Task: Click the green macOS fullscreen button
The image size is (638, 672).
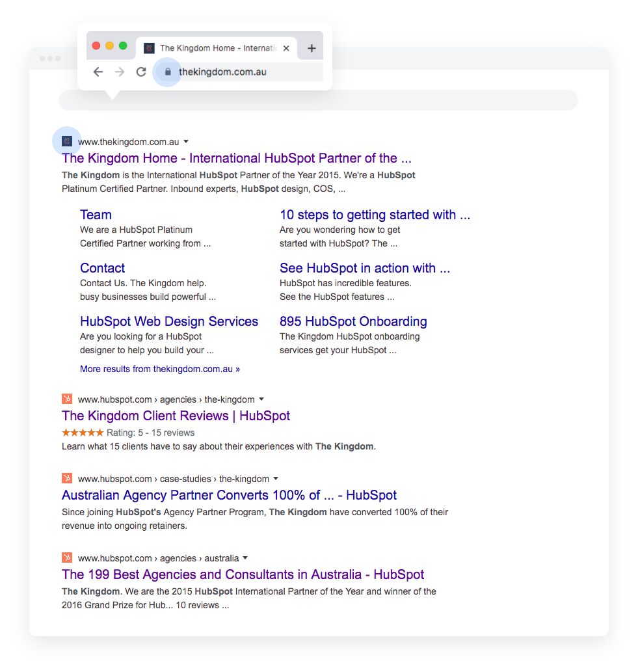Action: (123, 46)
